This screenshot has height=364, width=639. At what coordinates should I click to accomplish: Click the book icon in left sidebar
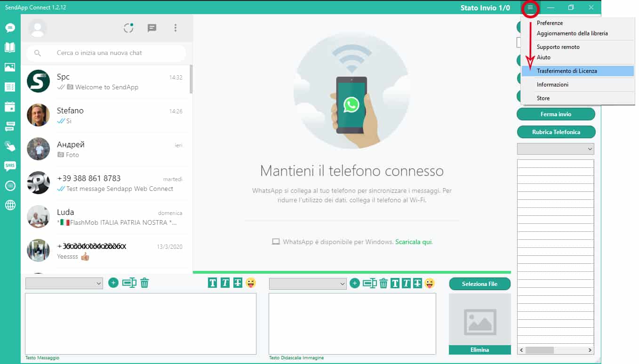coord(10,47)
